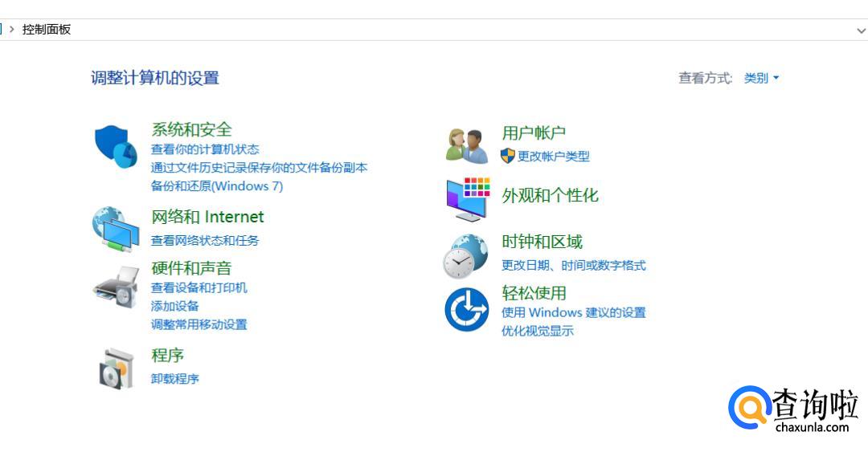This screenshot has width=868, height=452.
Task: Open 查看你的计算机状态 link
Action: [x=205, y=149]
